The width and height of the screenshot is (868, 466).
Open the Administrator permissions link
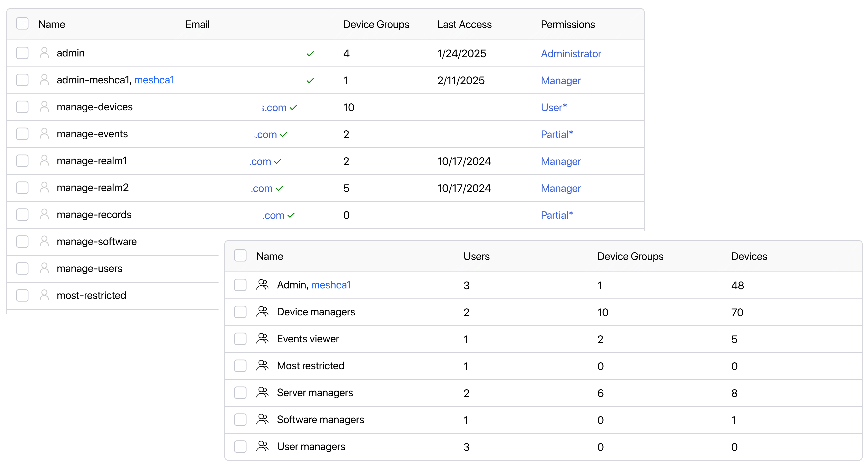tap(571, 54)
